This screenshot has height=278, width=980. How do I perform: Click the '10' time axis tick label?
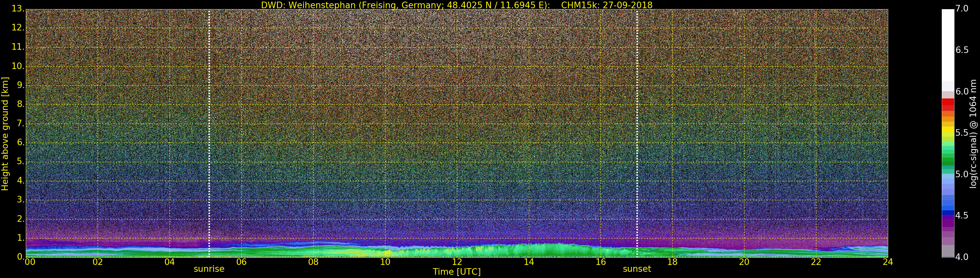tap(385, 262)
